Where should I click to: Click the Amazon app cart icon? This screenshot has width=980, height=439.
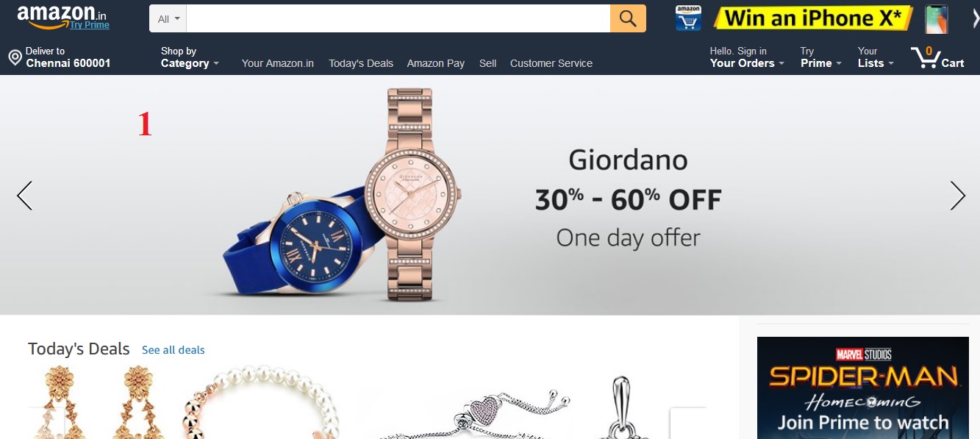pyautogui.click(x=688, y=18)
